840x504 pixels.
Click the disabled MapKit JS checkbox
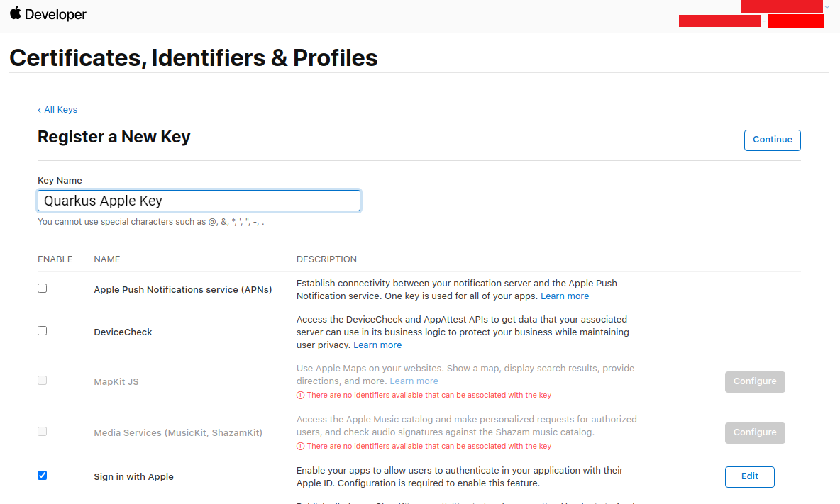tap(43, 381)
